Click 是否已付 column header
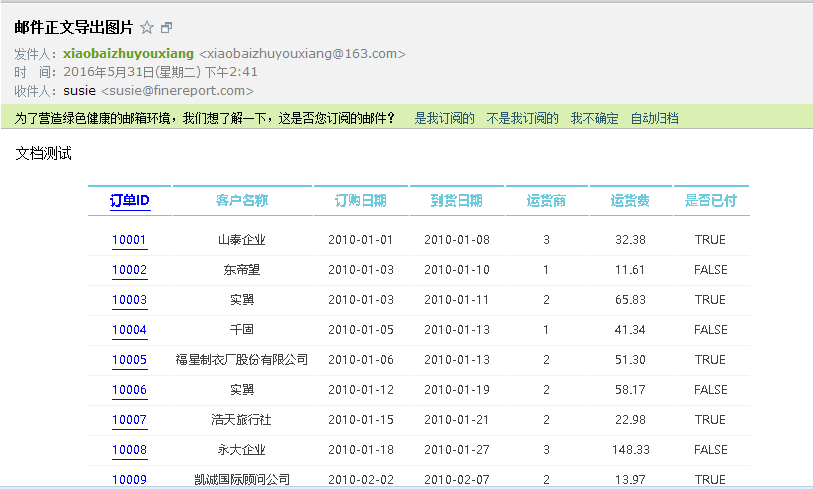The image size is (813, 489). pyautogui.click(x=711, y=201)
